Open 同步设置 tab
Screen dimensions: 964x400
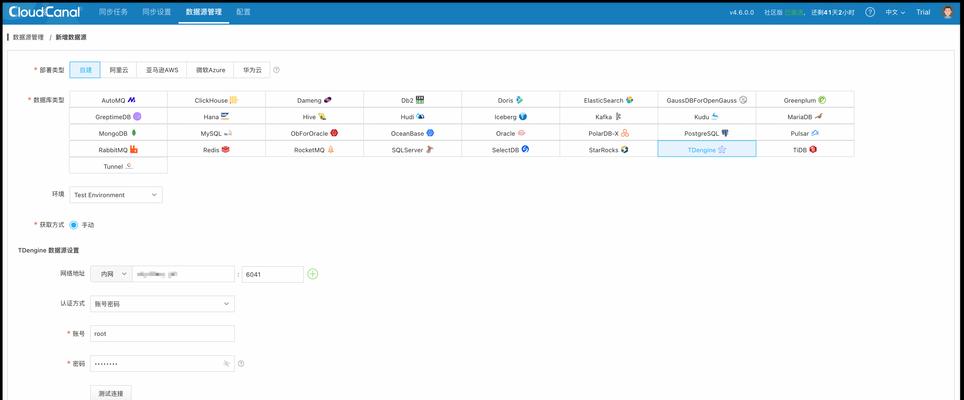(x=156, y=12)
